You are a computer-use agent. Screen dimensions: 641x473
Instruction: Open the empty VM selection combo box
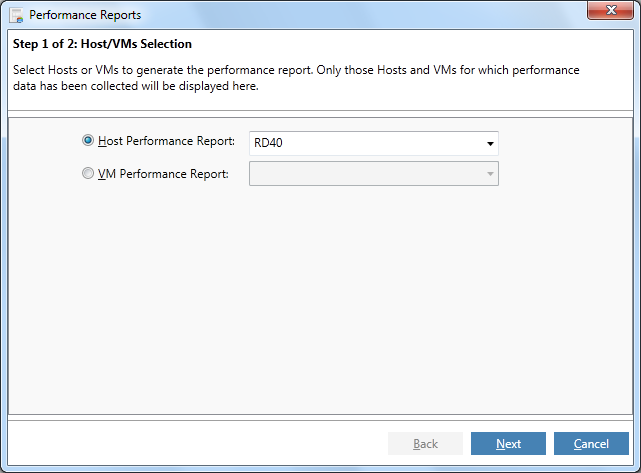374,173
